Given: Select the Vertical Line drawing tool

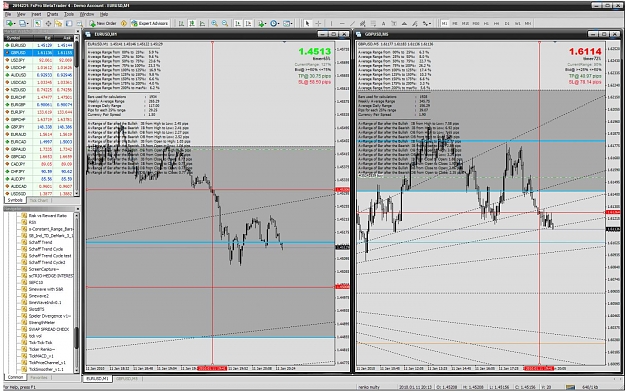Looking at the screenshot, I should pyautogui.click(x=331, y=24).
